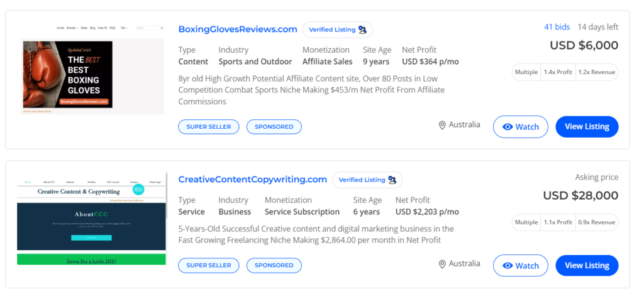The width and height of the screenshot is (644, 296).
Task: Click the green 'Down For a Little DIY!' banner
Action: tap(91, 260)
